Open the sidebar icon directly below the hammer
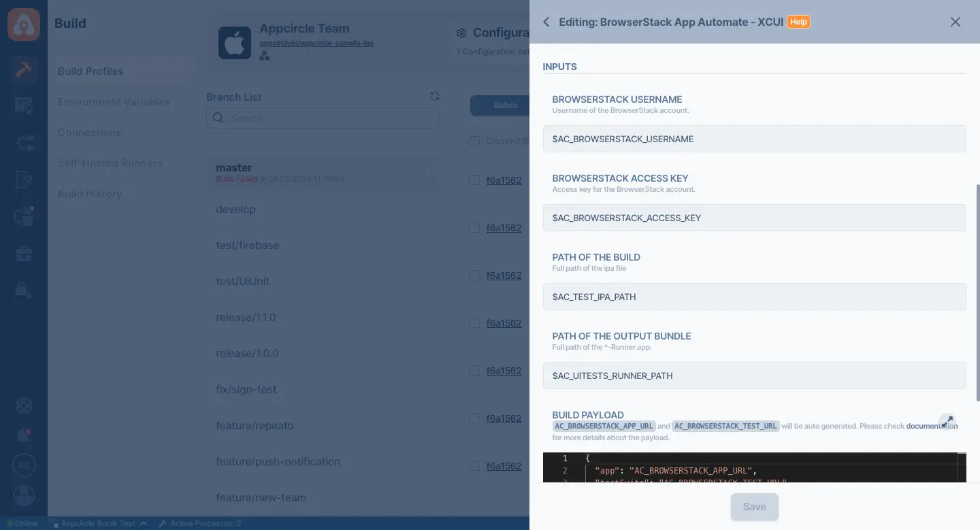This screenshot has height=530, width=980. pyautogui.click(x=24, y=105)
